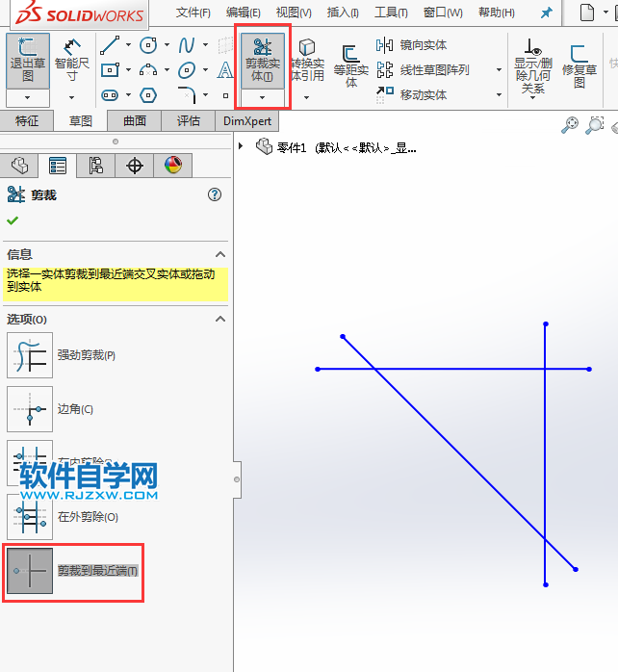Image resolution: width=618 pixels, height=672 pixels.
Task: Click Mirror Entities (镜向实体)
Action: click(x=411, y=45)
